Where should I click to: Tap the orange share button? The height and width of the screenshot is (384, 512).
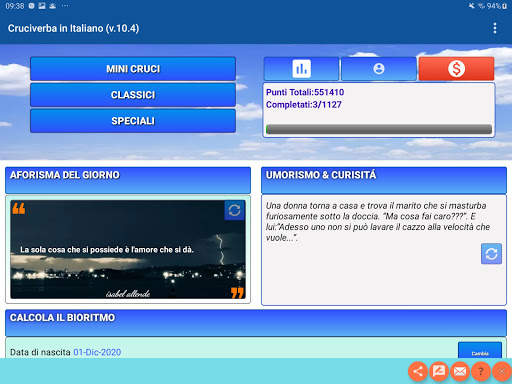point(418,371)
